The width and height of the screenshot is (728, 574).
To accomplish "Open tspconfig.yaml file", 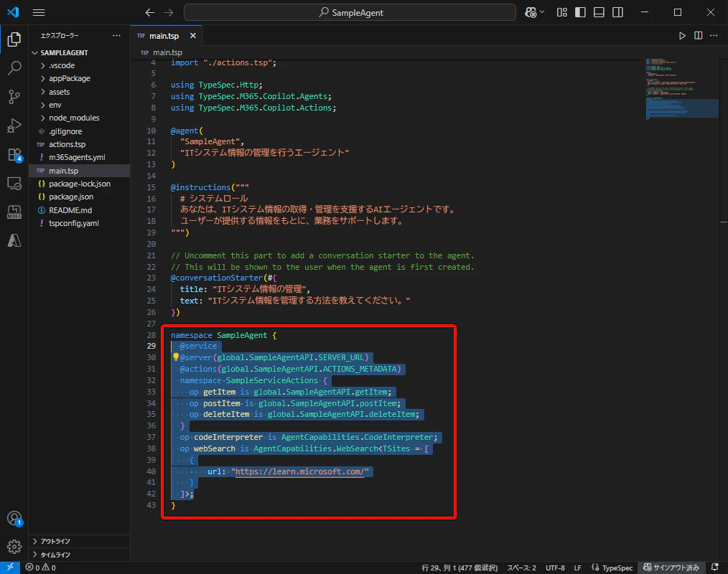I will pyautogui.click(x=74, y=223).
